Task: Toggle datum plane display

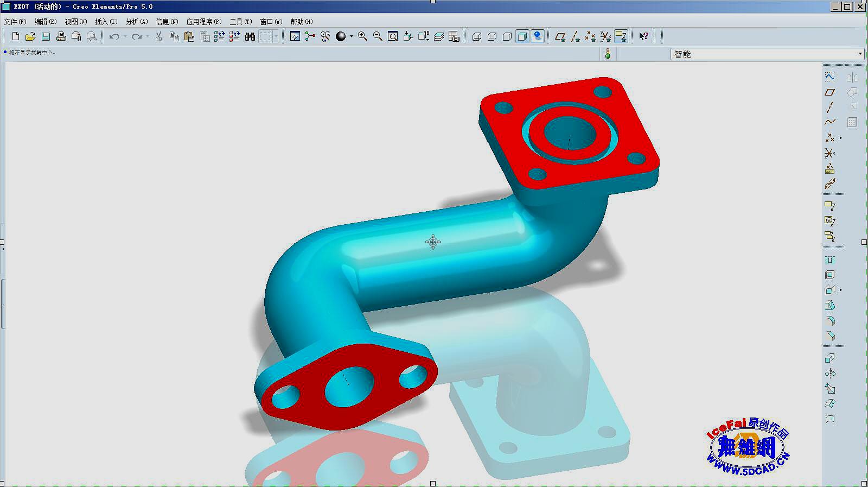Action: [560, 36]
